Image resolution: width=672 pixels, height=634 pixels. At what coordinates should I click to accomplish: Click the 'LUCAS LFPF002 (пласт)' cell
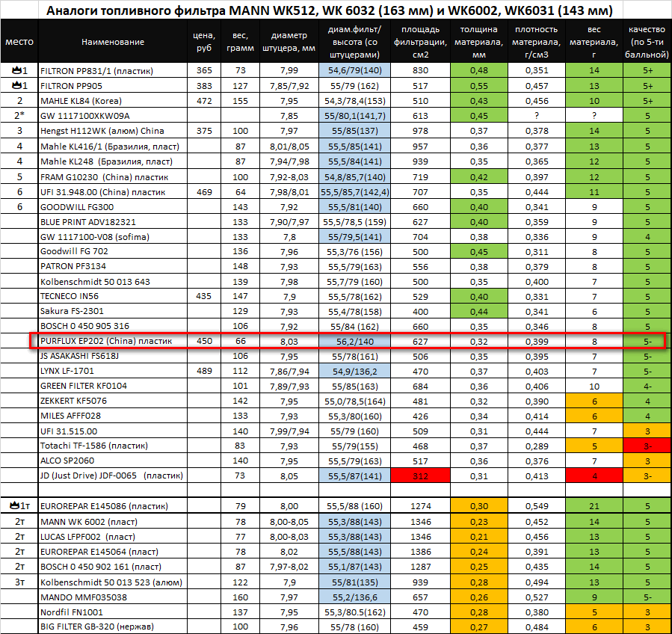[113, 537]
